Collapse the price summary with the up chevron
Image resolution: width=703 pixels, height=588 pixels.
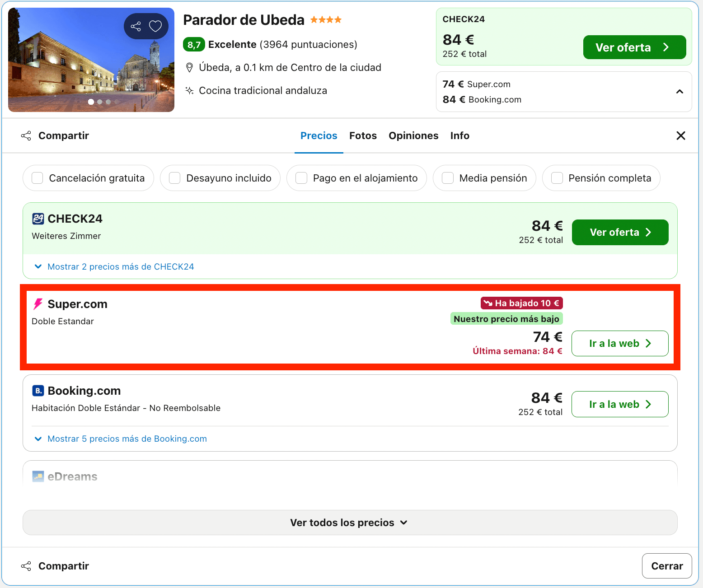[680, 92]
